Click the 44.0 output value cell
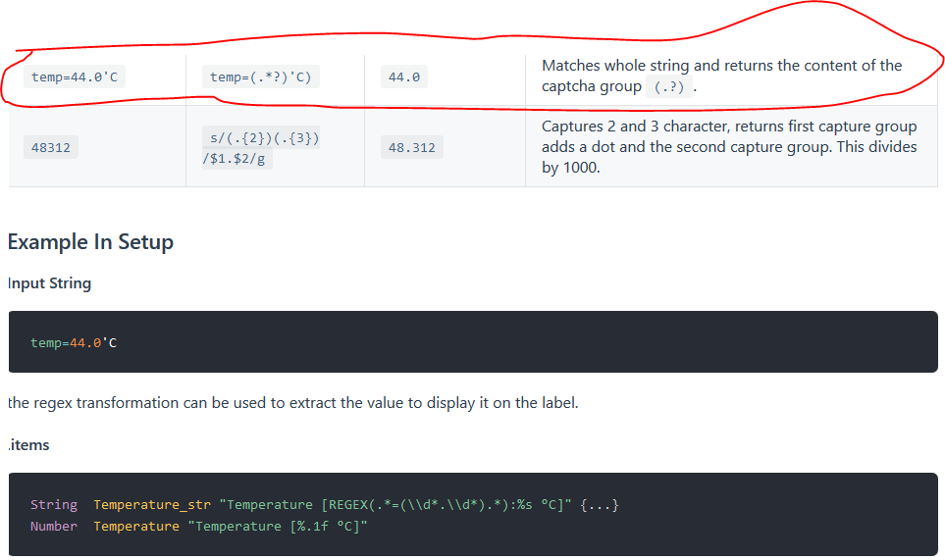Viewport: 945px width, 560px height. [404, 76]
